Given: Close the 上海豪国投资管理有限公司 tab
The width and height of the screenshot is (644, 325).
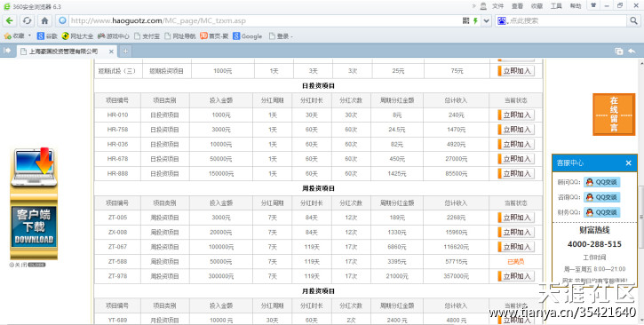Looking at the screenshot, I should coord(111,52).
